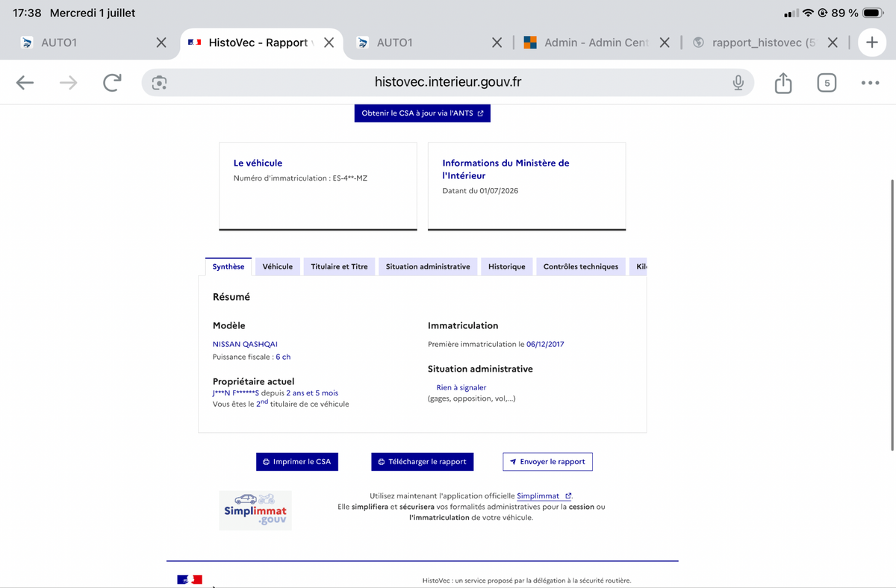This screenshot has width=896, height=588.
Task: Tap the share icon in the toolbar
Action: tap(783, 83)
